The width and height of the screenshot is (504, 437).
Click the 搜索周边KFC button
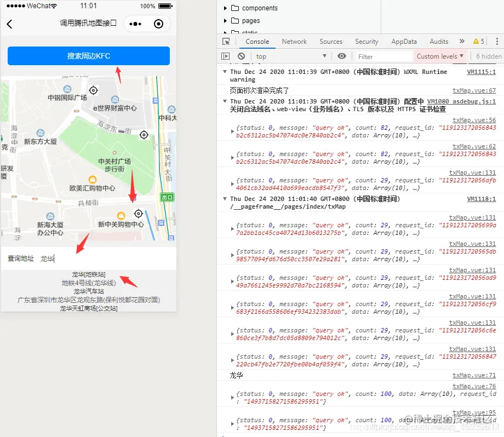pyautogui.click(x=89, y=56)
